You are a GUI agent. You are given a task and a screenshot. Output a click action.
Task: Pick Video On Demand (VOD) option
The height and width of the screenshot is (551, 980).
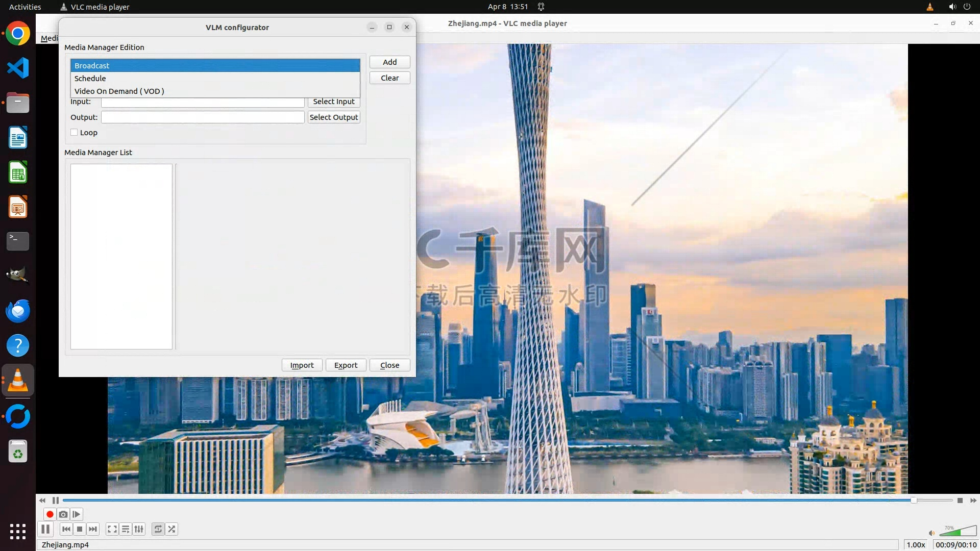(x=215, y=91)
